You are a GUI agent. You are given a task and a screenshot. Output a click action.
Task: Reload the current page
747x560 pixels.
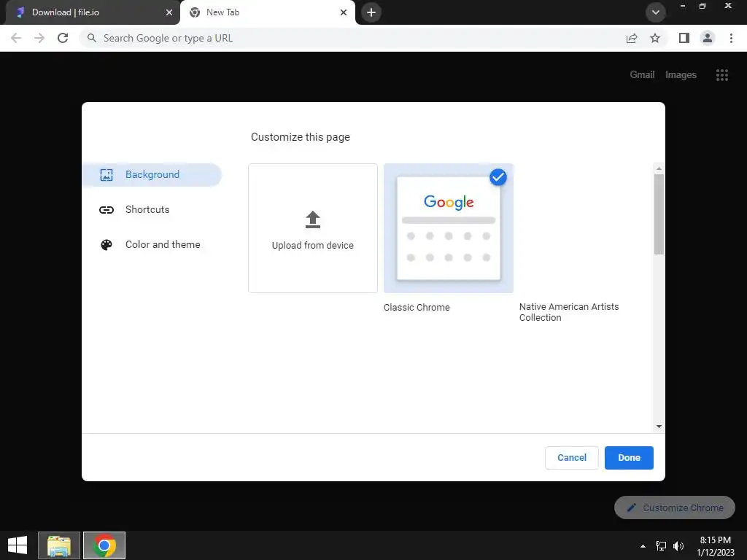coord(63,38)
